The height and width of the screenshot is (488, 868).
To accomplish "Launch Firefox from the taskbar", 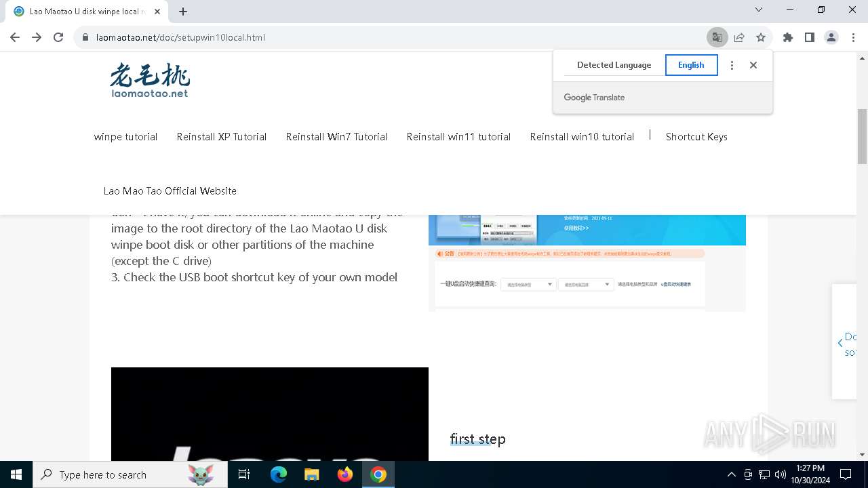I will tap(345, 474).
